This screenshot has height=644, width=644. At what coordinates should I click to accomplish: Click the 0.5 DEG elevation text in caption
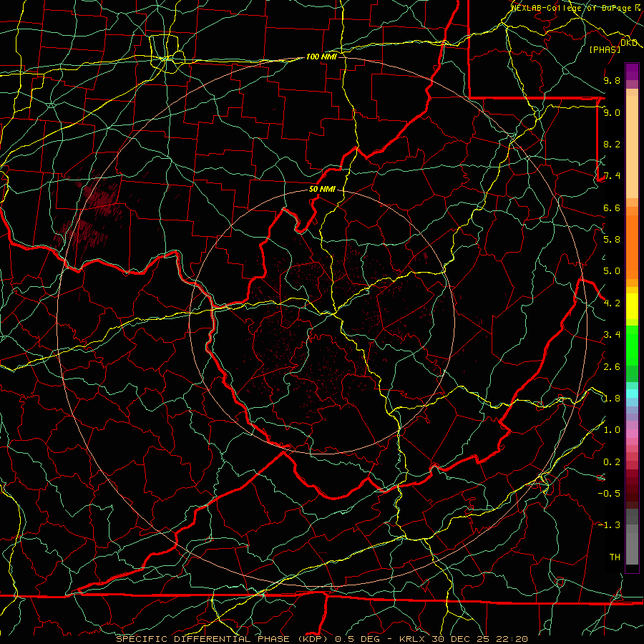coord(357,639)
